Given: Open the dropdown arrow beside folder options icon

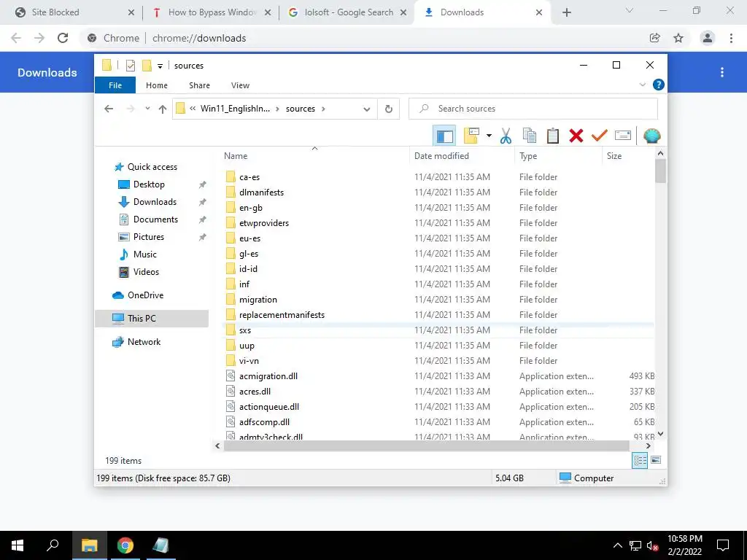Looking at the screenshot, I should tap(489, 136).
